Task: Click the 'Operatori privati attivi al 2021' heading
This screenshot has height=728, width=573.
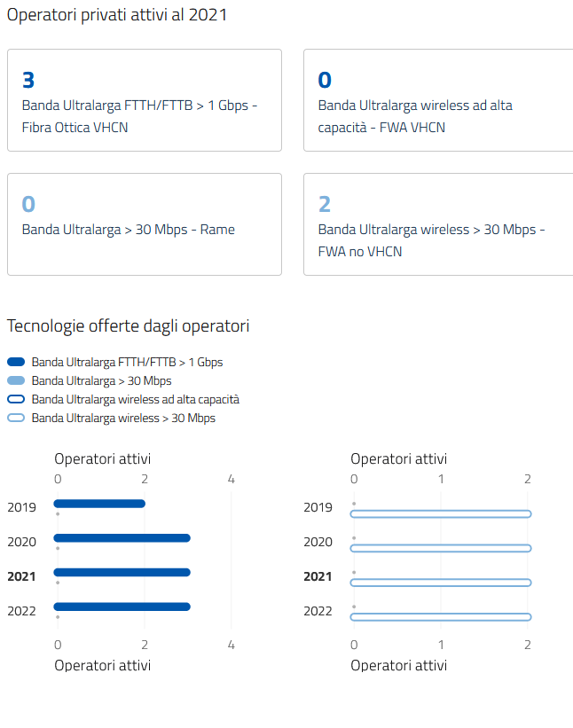Action: pyautogui.click(x=117, y=15)
